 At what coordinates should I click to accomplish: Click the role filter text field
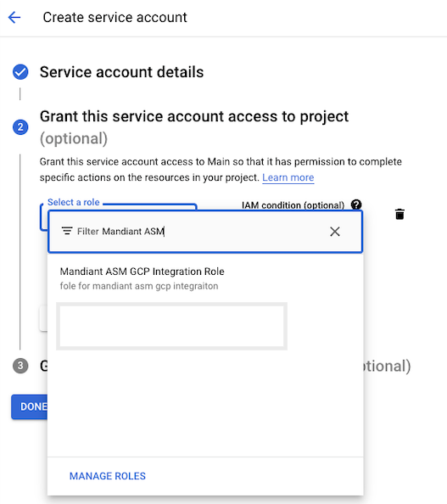click(x=199, y=232)
